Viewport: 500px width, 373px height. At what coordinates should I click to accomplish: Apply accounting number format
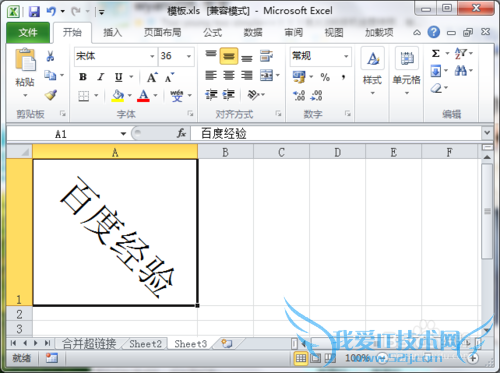299,77
